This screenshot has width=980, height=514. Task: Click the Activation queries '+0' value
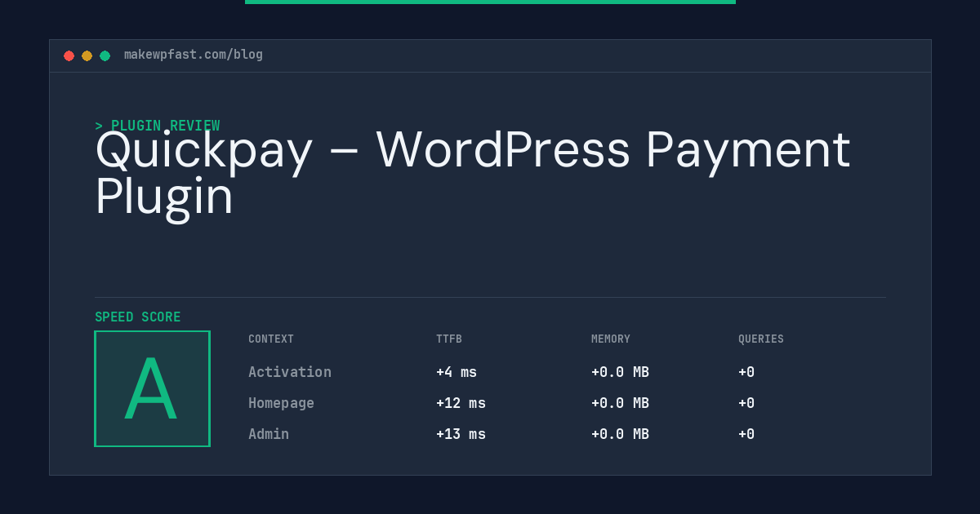click(x=746, y=372)
